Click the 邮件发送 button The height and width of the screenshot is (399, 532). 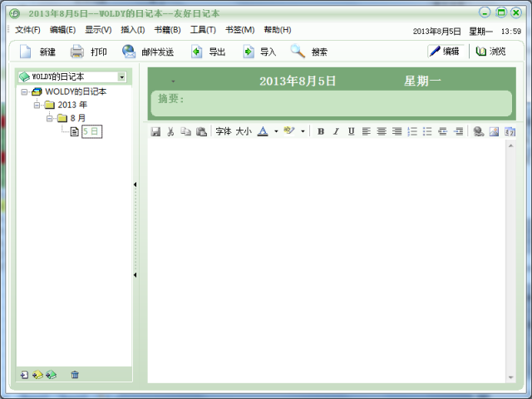coord(148,52)
